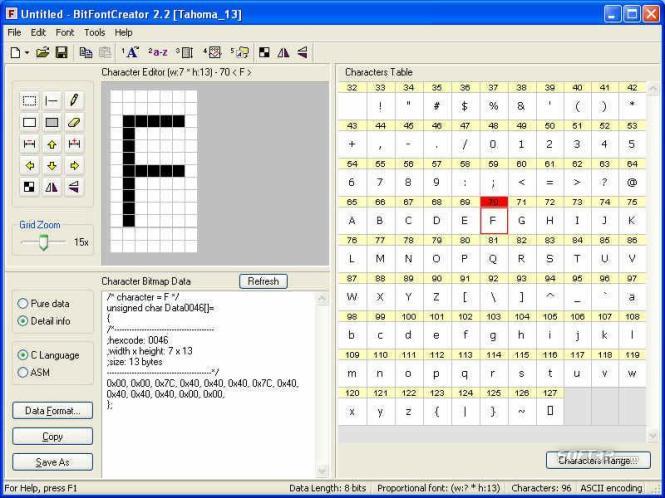Open the Help menu
This screenshot has width=665, height=498.
pos(123,33)
